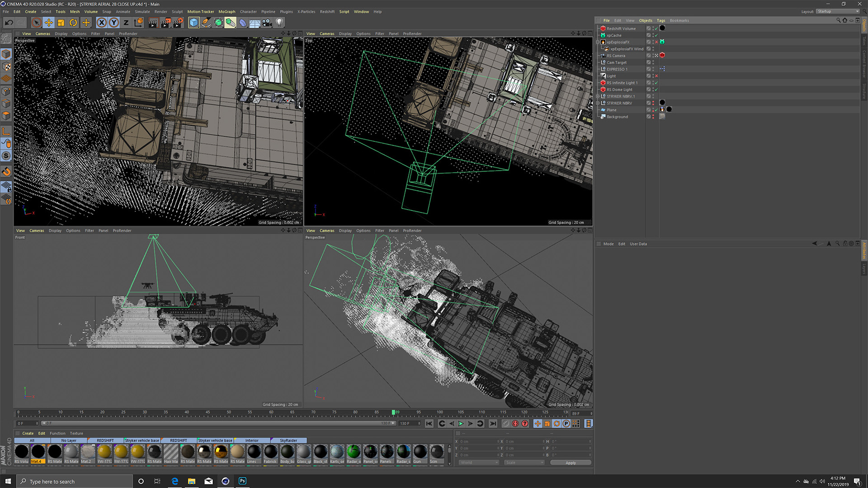The image size is (868, 488).
Task: Expand the xpExplosiaFX object tree
Action: click(x=598, y=42)
